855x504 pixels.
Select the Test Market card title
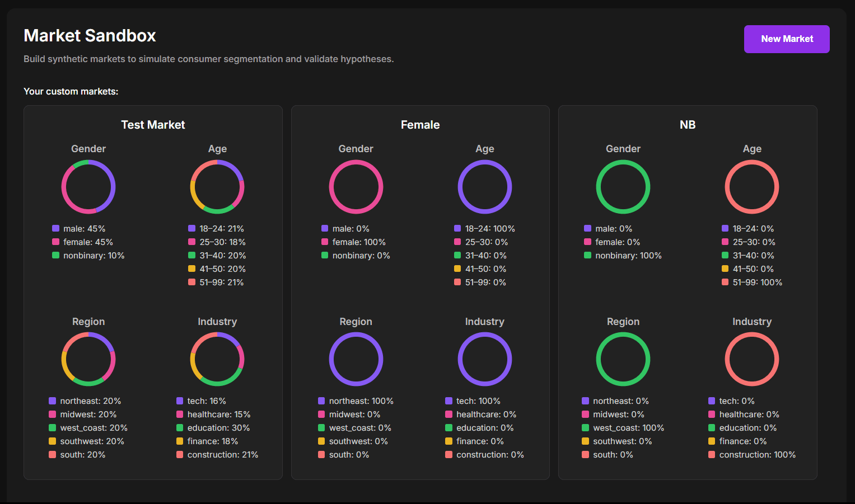click(153, 125)
